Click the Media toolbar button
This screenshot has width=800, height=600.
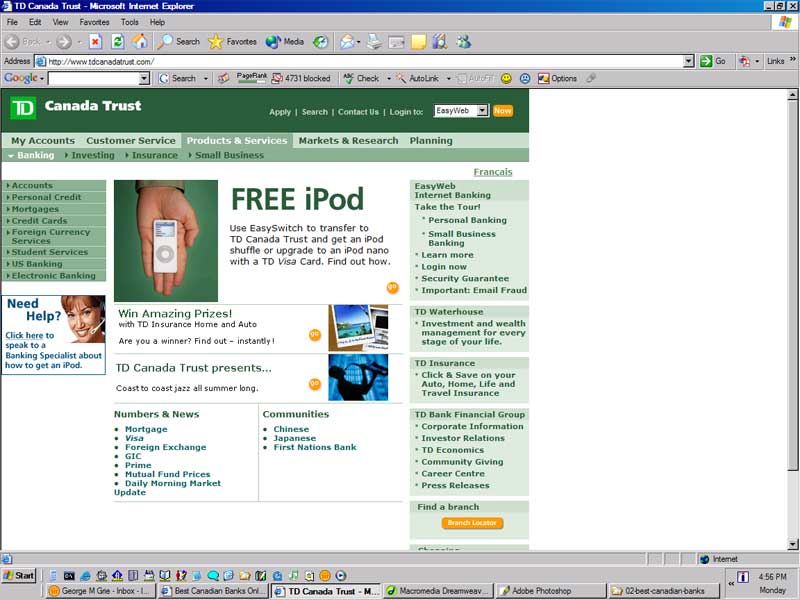pos(284,42)
